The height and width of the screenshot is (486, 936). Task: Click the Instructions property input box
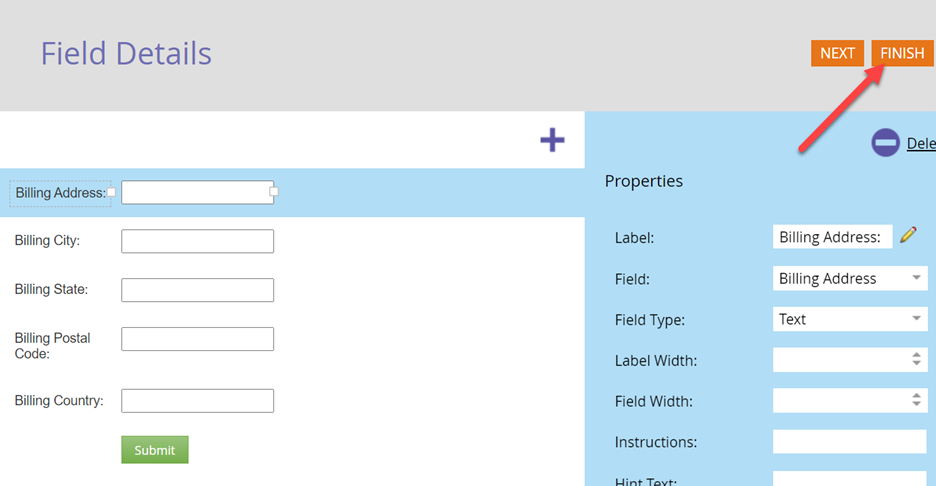point(850,442)
